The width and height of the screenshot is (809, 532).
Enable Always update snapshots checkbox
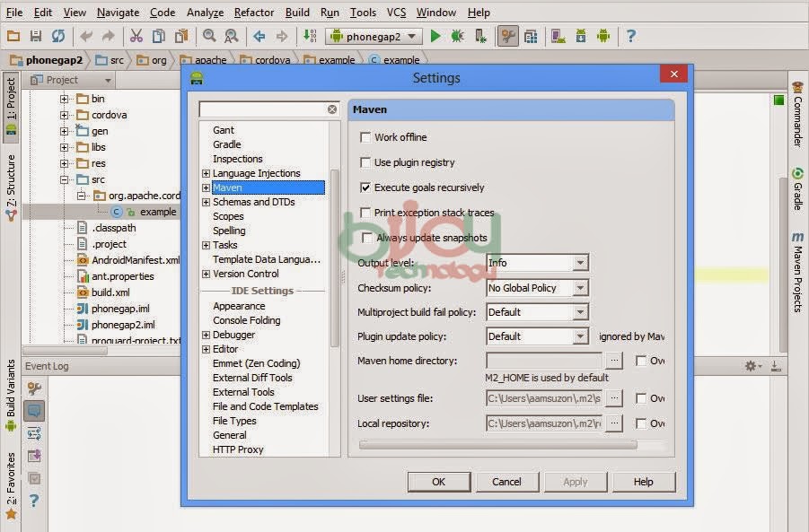click(x=367, y=238)
